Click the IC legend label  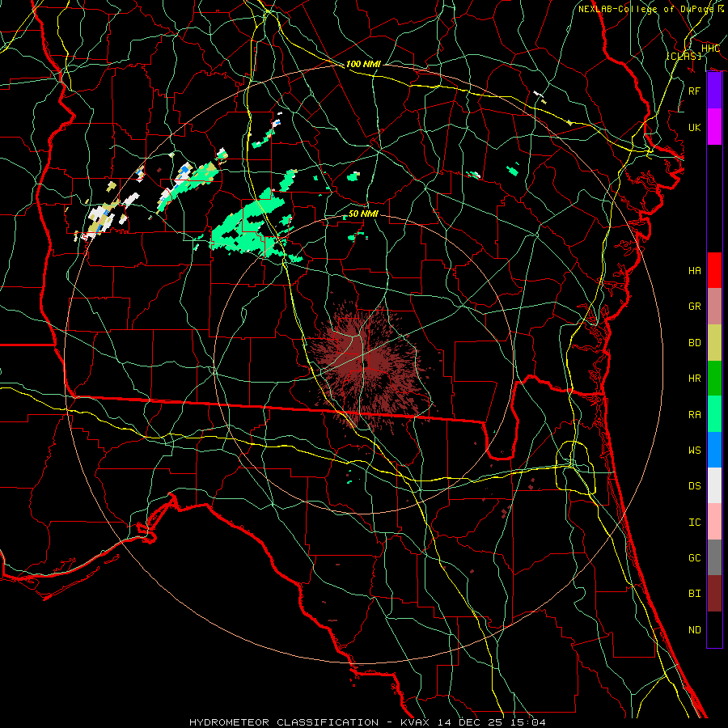pyautogui.click(x=694, y=523)
